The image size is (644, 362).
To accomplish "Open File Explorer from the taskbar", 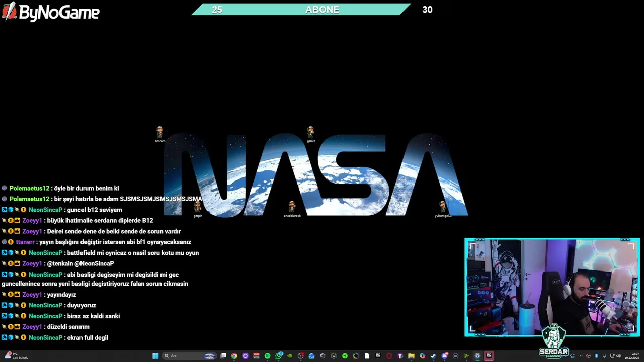I will [x=411, y=356].
